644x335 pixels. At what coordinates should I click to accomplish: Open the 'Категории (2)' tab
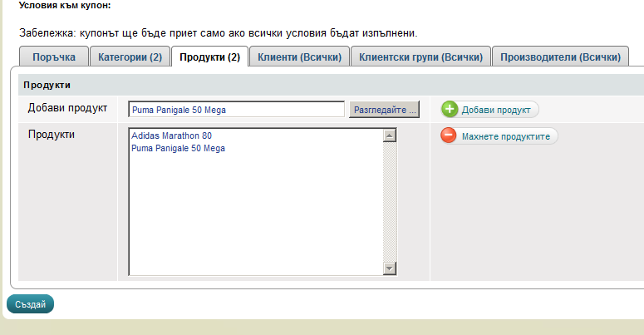point(130,57)
